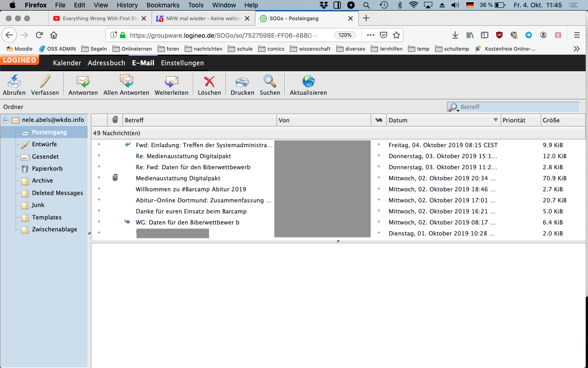Collapse the nele.abels@wkdo.info account tree
Screen dimensions: 588x368
(6, 120)
